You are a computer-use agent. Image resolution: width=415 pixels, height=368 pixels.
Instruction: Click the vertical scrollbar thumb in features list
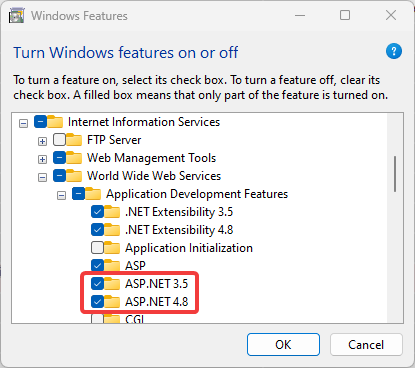395,174
